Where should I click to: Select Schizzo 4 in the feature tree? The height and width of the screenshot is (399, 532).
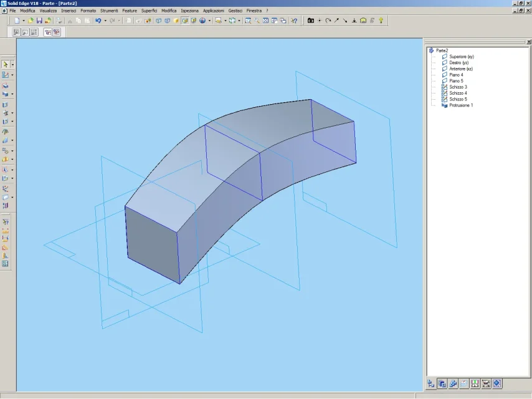click(x=458, y=94)
